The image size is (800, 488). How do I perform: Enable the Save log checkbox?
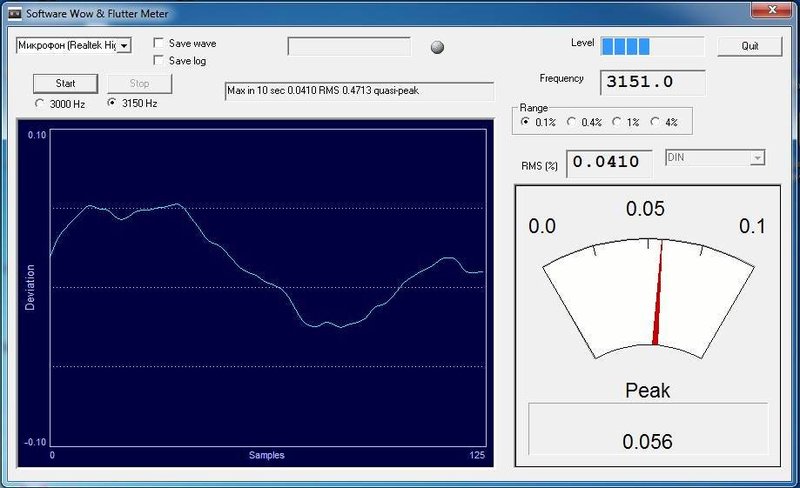tap(159, 60)
